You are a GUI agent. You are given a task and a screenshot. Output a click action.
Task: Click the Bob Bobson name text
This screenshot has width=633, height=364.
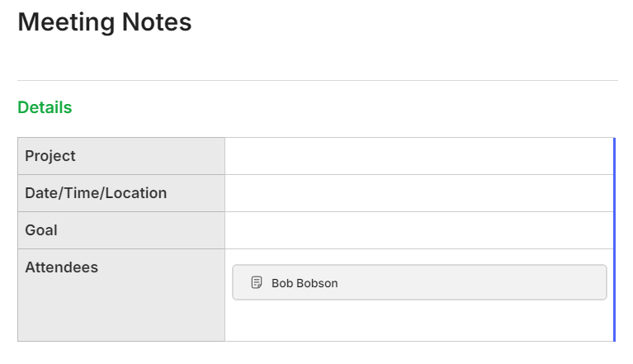[305, 283]
